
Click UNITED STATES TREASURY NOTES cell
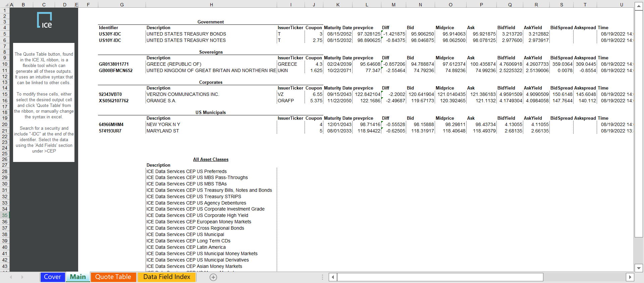click(x=211, y=40)
